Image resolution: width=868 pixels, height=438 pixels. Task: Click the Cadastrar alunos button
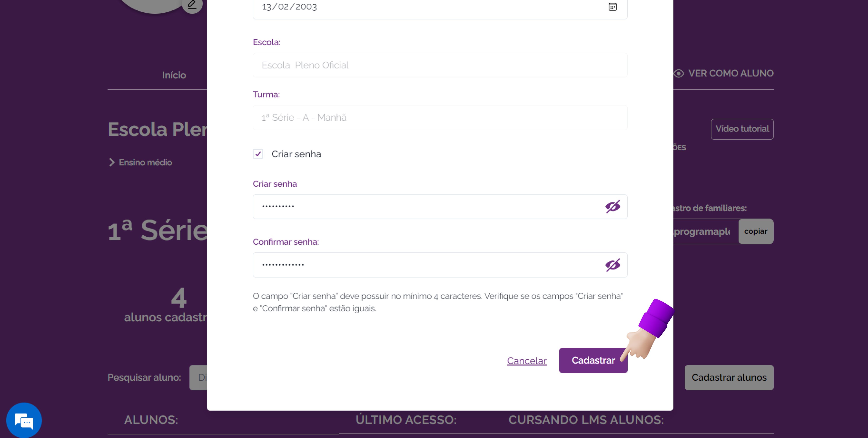coord(729,377)
